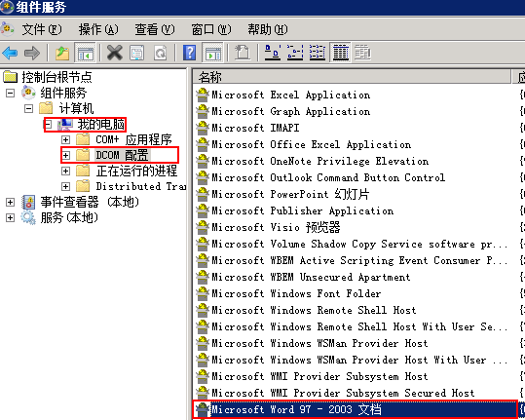Select Microsoft Publisher Application entry
Screen dimensions: 525x420
click(x=302, y=211)
